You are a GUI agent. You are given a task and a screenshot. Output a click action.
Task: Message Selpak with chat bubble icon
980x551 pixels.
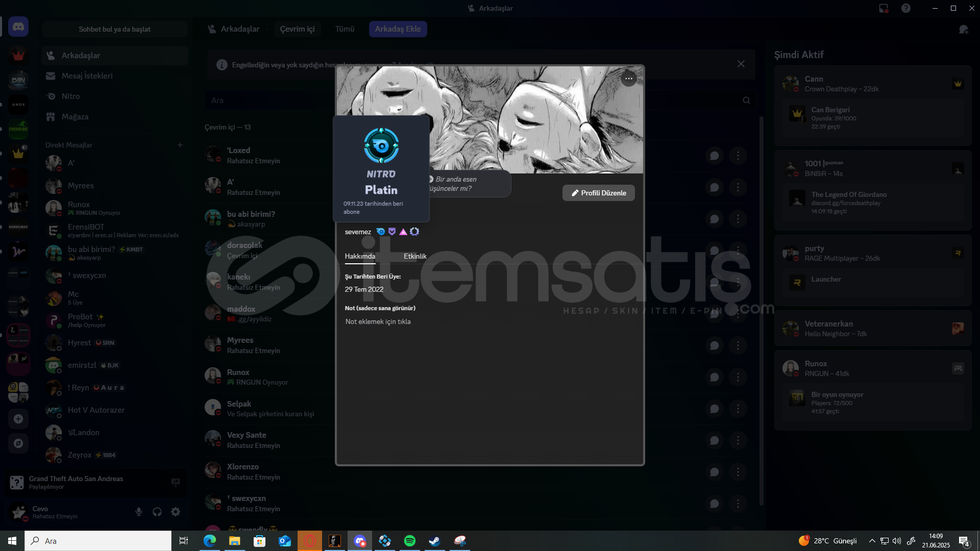click(715, 409)
